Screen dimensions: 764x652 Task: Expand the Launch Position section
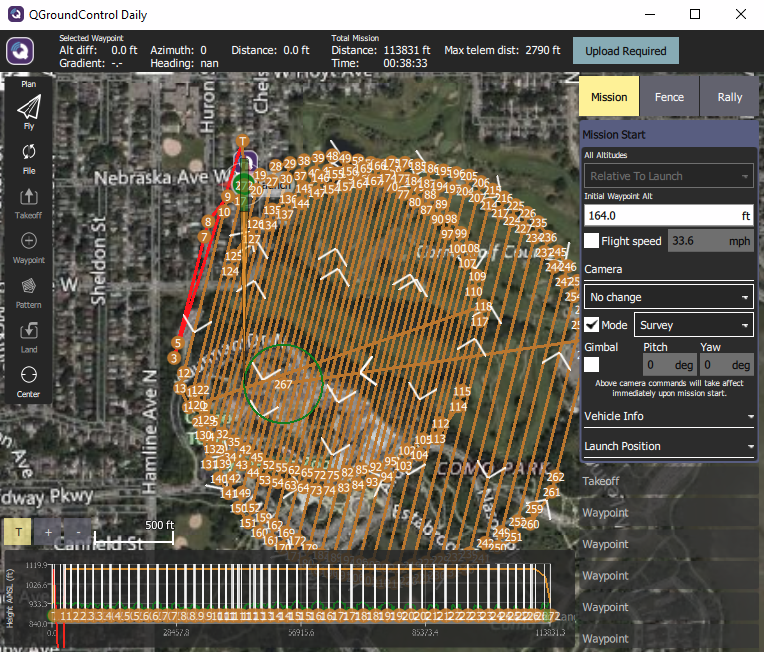[x=668, y=446]
